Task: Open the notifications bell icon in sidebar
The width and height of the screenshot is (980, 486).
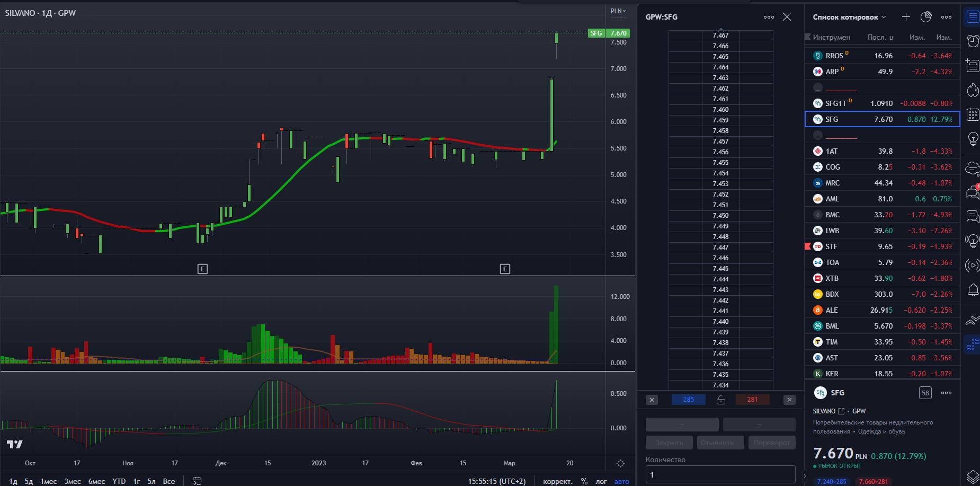Action: point(973,290)
